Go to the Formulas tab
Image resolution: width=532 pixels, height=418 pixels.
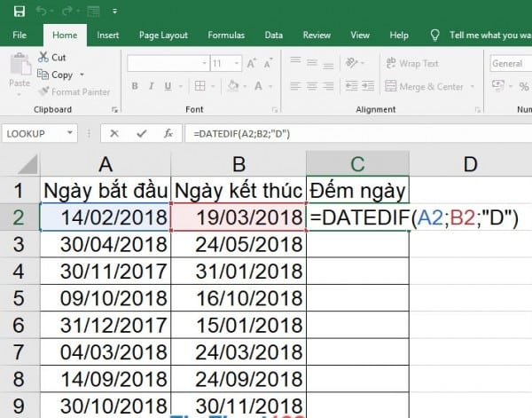pyautogui.click(x=226, y=35)
